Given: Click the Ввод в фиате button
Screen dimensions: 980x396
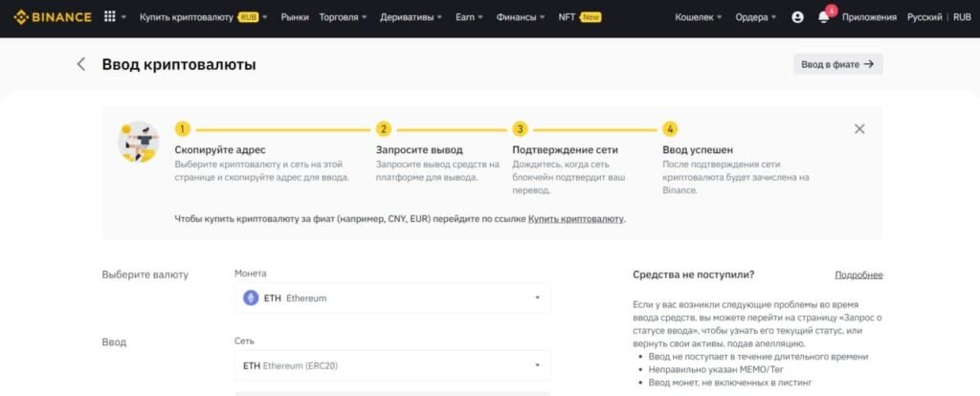Looking at the screenshot, I should 837,64.
